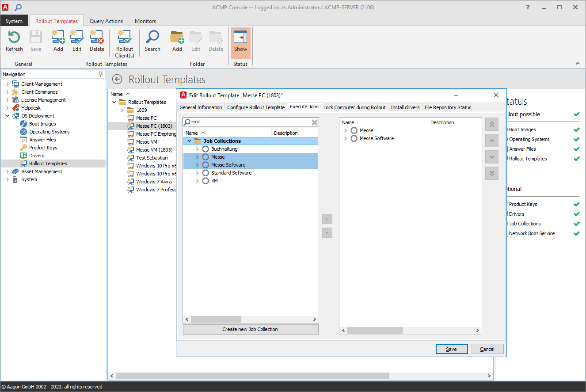Open the System tab

pos(14,21)
